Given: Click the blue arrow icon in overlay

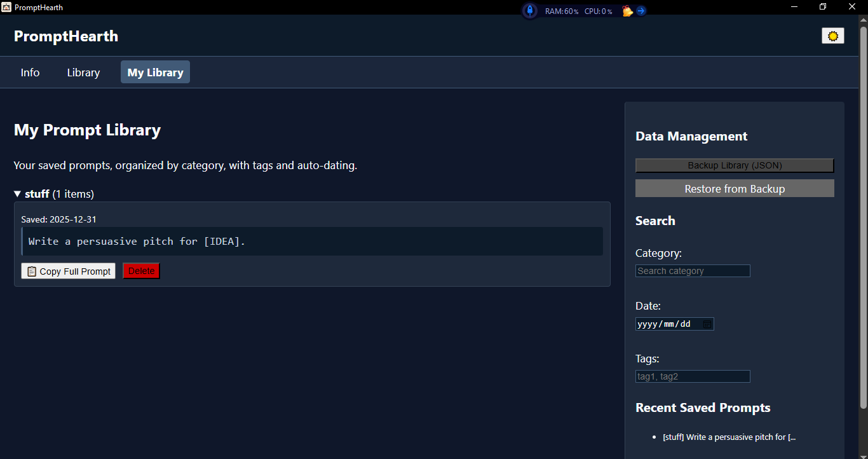Looking at the screenshot, I should [x=641, y=11].
